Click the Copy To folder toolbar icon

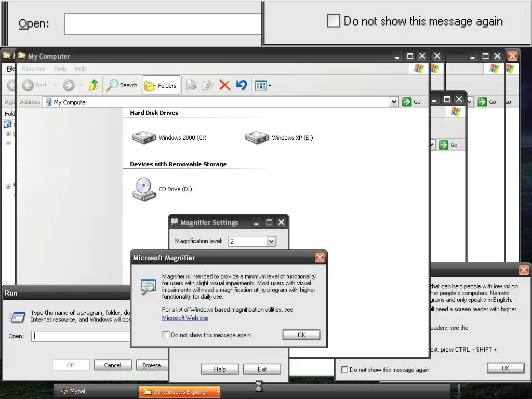pyautogui.click(x=208, y=85)
